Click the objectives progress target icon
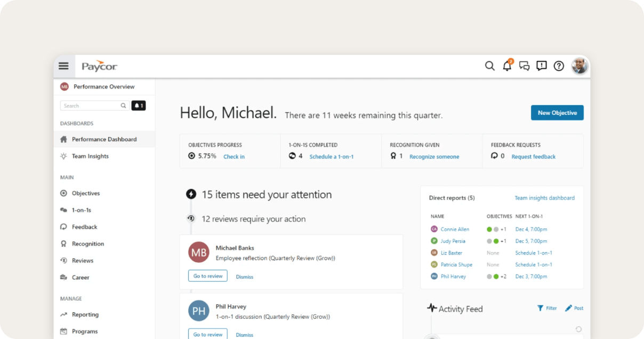The image size is (644, 339). (192, 156)
